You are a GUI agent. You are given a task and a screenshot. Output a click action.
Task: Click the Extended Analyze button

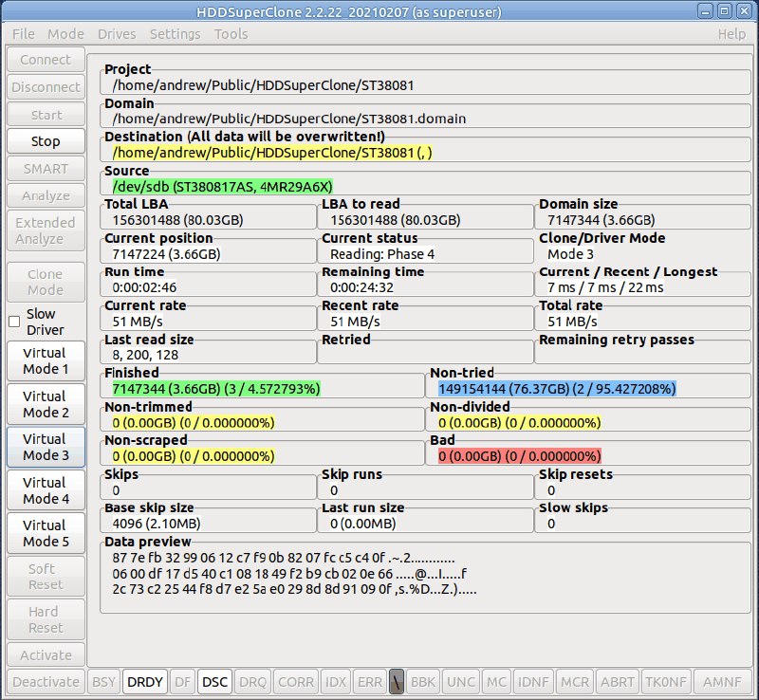tap(46, 230)
